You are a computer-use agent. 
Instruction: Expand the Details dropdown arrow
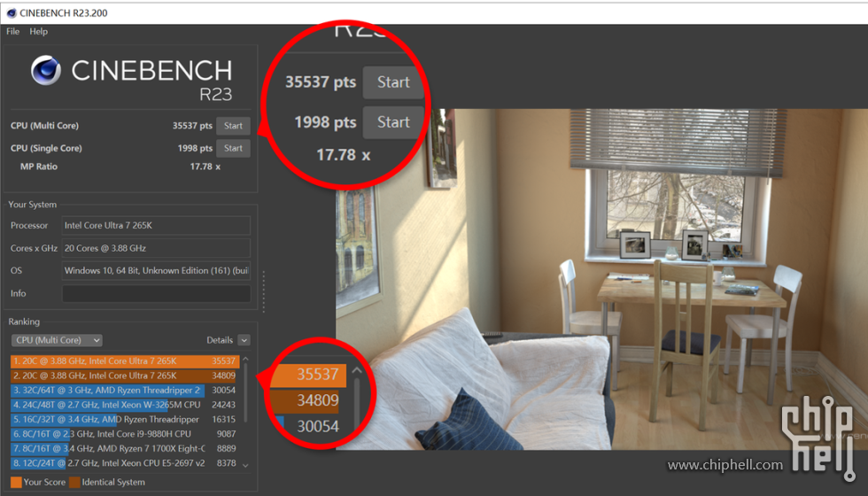point(244,340)
